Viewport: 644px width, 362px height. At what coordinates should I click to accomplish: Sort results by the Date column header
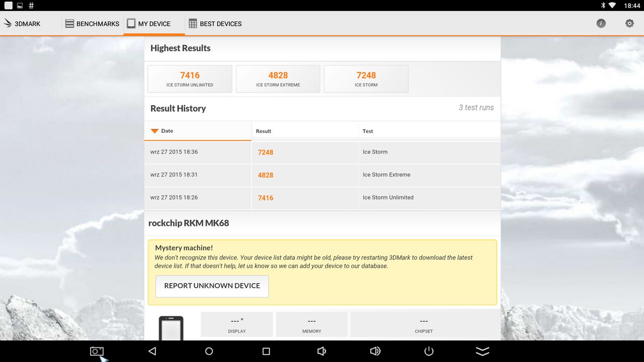click(x=198, y=131)
